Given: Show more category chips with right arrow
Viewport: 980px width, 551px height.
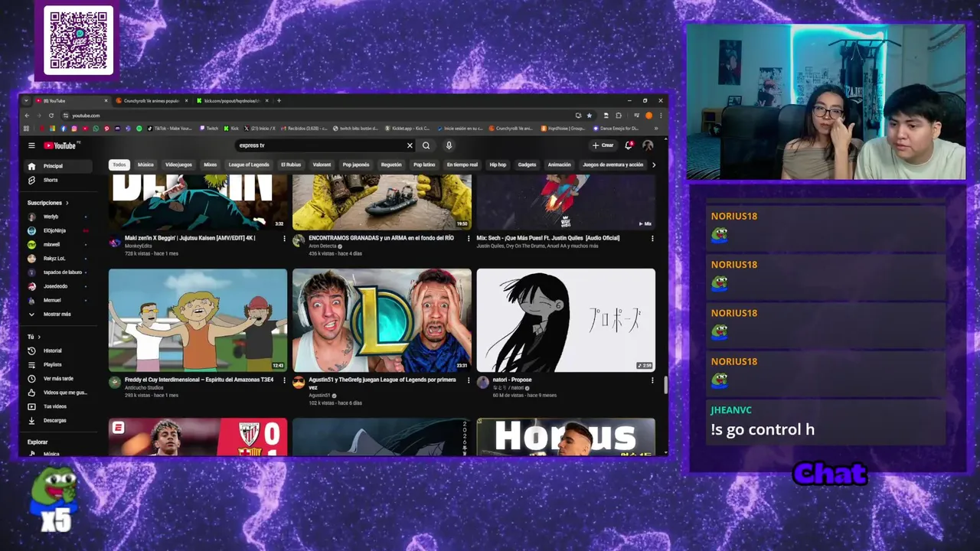Looking at the screenshot, I should coord(653,165).
